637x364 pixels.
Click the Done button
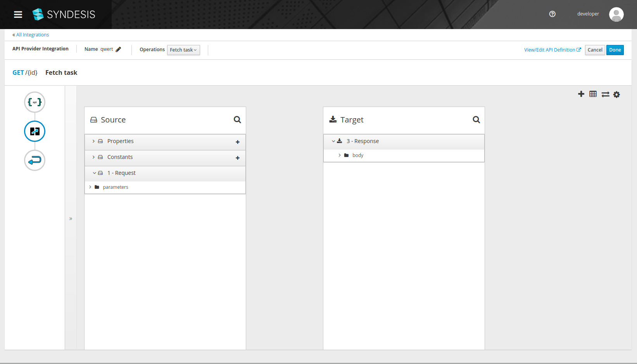(615, 50)
